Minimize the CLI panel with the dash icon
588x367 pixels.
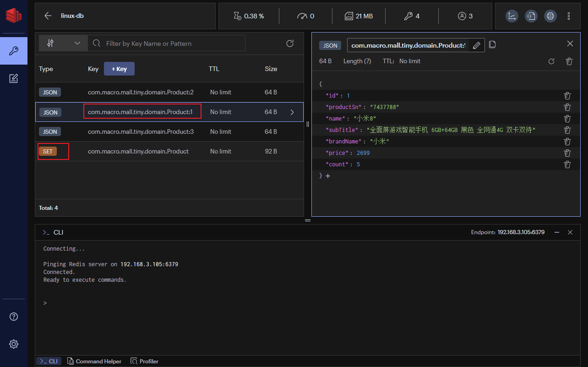557,232
